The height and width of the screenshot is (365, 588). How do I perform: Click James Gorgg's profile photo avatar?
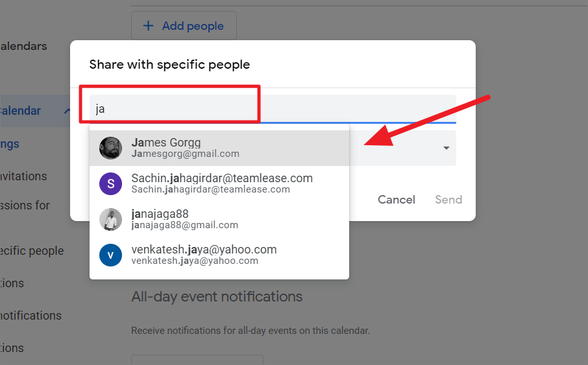[x=110, y=148]
